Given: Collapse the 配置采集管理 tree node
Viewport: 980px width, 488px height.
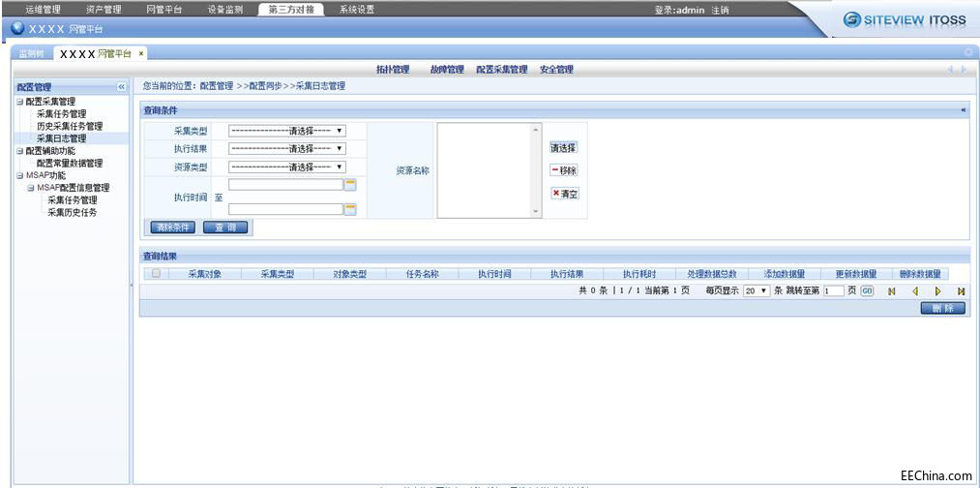Looking at the screenshot, I should point(20,102).
